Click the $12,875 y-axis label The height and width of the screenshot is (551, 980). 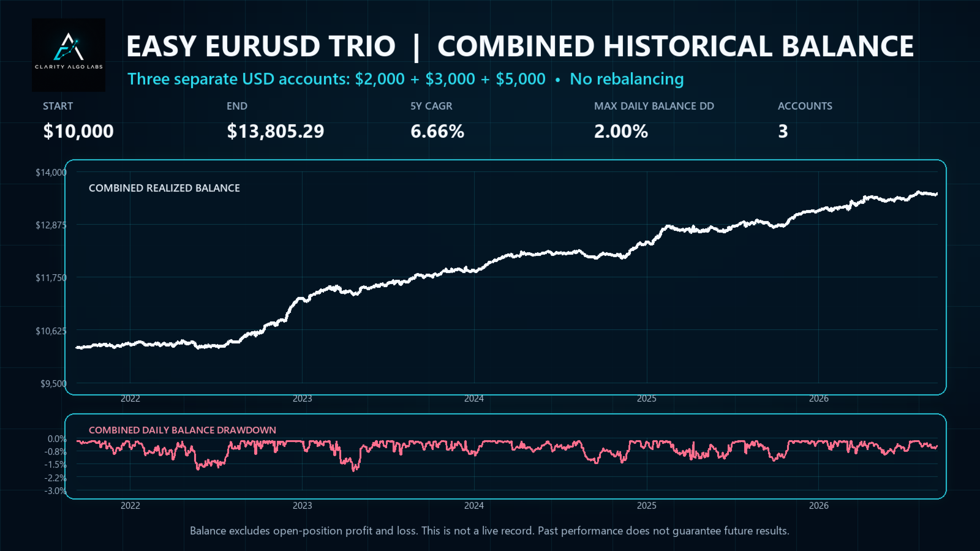click(51, 225)
